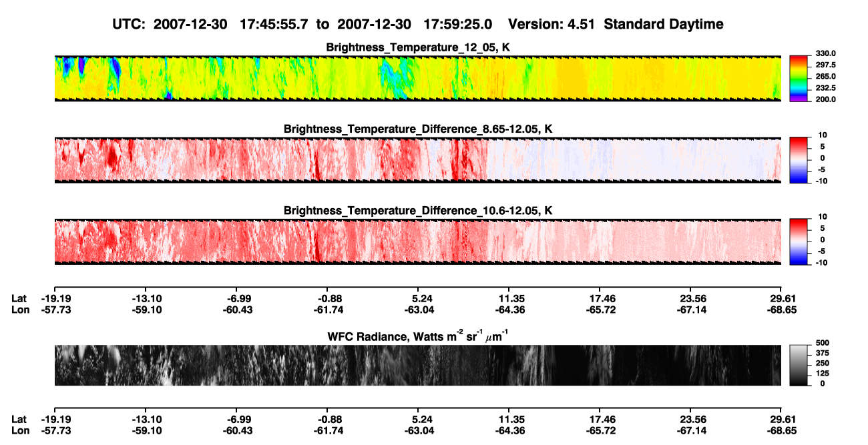Click the '-10' tick on 10.6-12.05 colorbar
The width and height of the screenshot is (868, 445).
pos(821,263)
